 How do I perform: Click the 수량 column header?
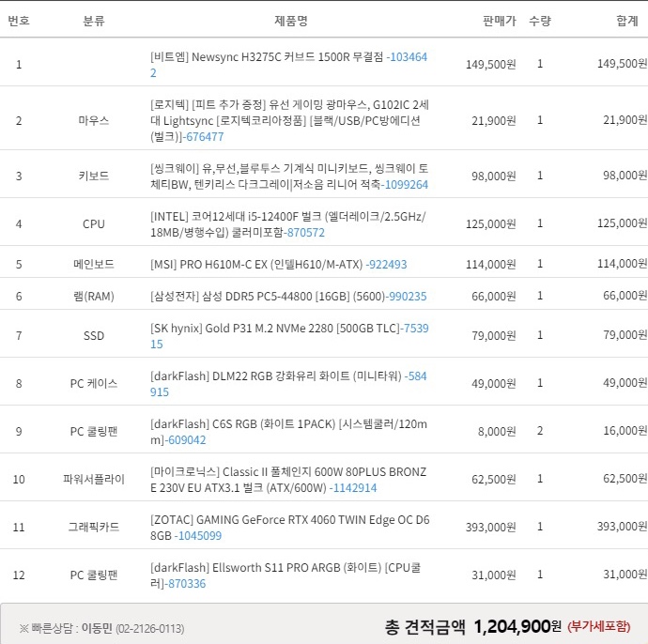tap(540, 21)
